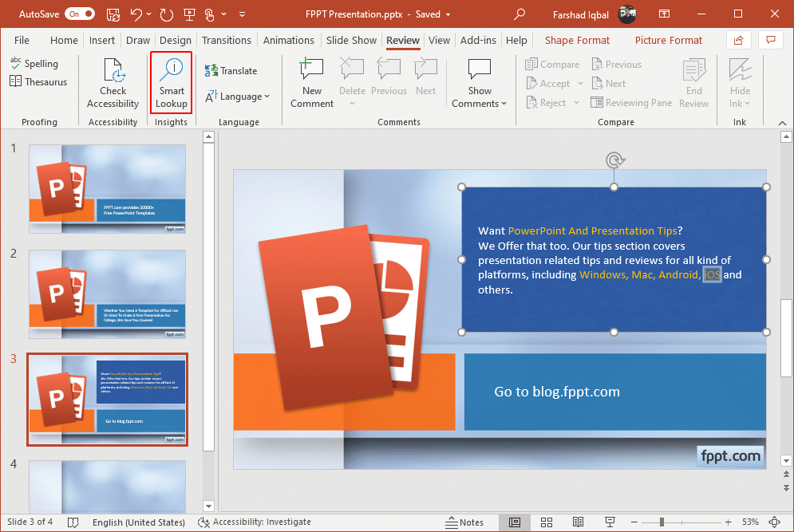
Task: Click Next in Compare group
Action: pyautogui.click(x=609, y=84)
